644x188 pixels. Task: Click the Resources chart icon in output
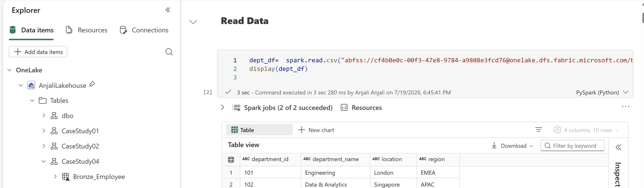344,108
